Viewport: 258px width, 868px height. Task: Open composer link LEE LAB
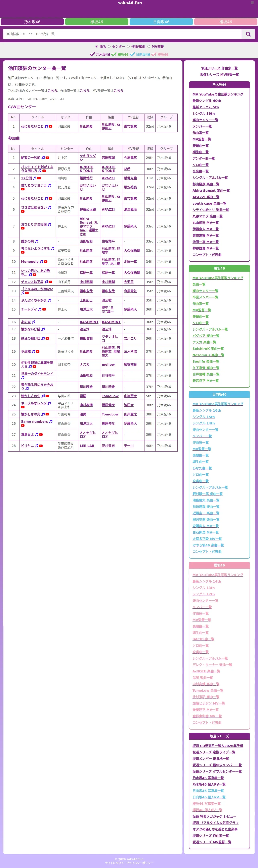pos(87,446)
